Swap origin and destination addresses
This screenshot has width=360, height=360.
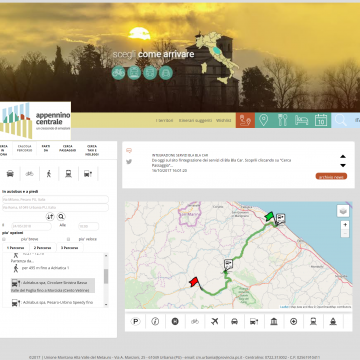pyautogui.click(x=50, y=217)
